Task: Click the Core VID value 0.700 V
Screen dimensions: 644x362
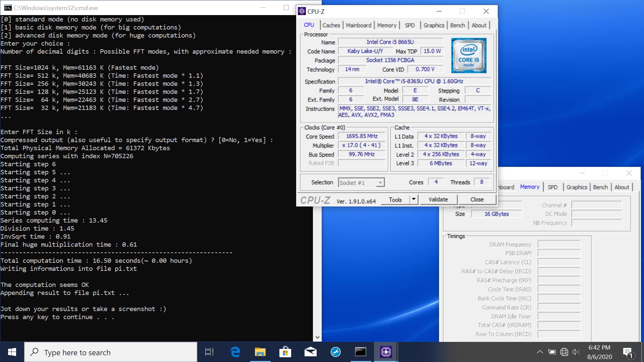Action: tap(425, 69)
